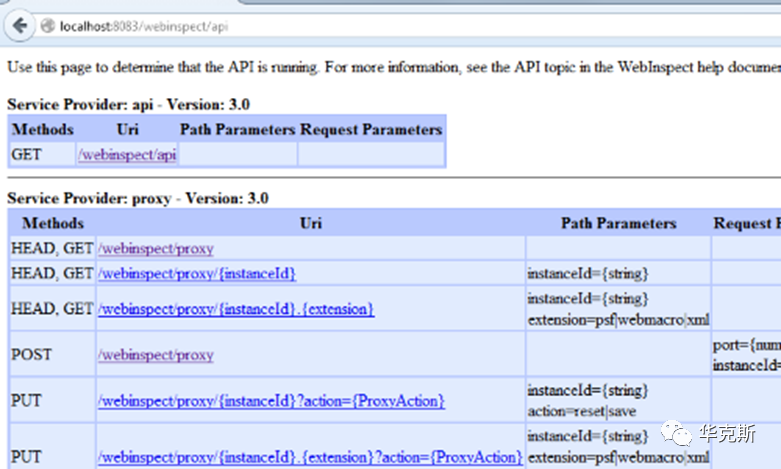
Task: Open the PUT {instanceId}?action={ProxyAction} link
Action: (x=271, y=401)
